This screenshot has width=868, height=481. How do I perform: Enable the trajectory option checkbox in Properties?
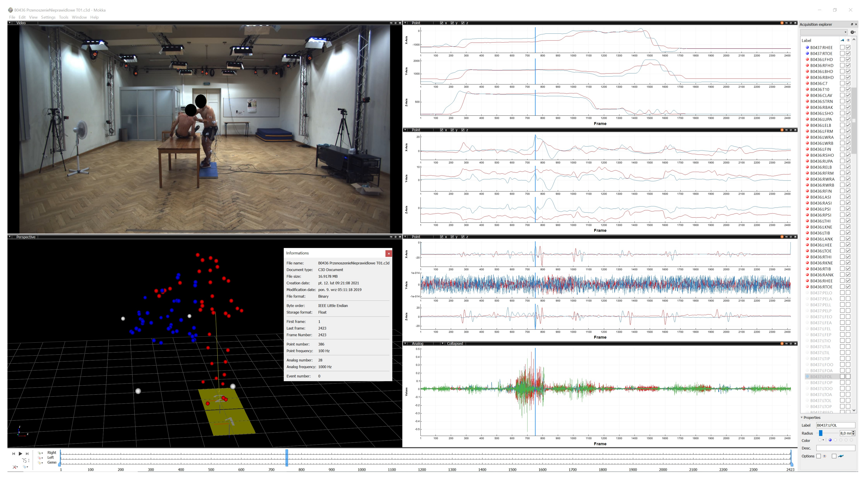tap(834, 456)
